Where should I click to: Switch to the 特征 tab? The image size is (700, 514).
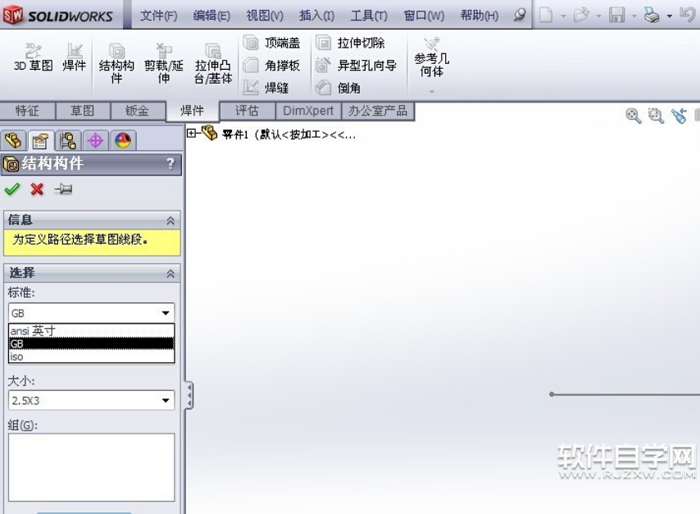(x=27, y=111)
